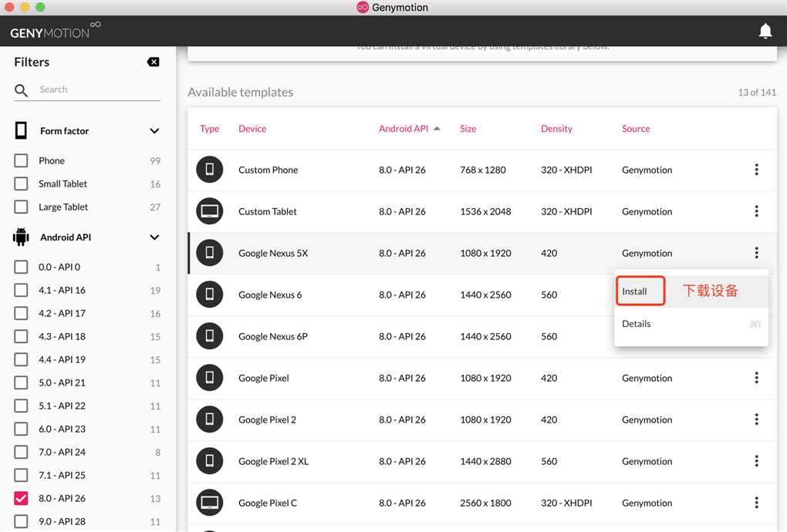Enable the 7.1 - API 25 filter
The image size is (787, 532).
point(21,475)
